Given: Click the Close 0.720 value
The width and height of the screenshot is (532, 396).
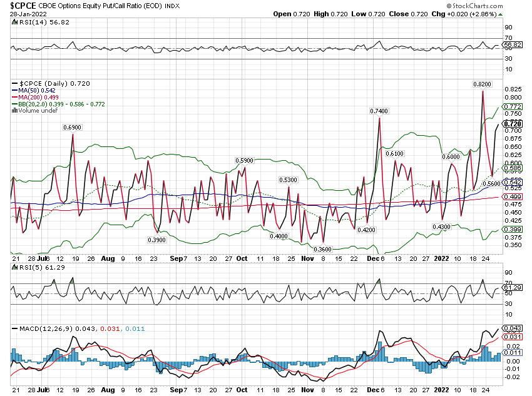Looking at the screenshot, I should [x=408, y=14].
